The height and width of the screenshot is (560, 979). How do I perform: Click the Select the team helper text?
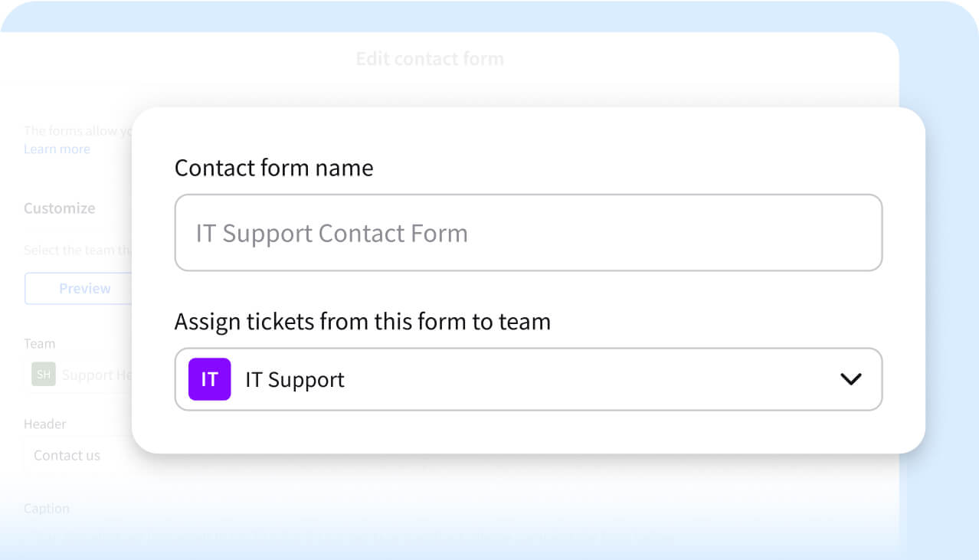76,250
